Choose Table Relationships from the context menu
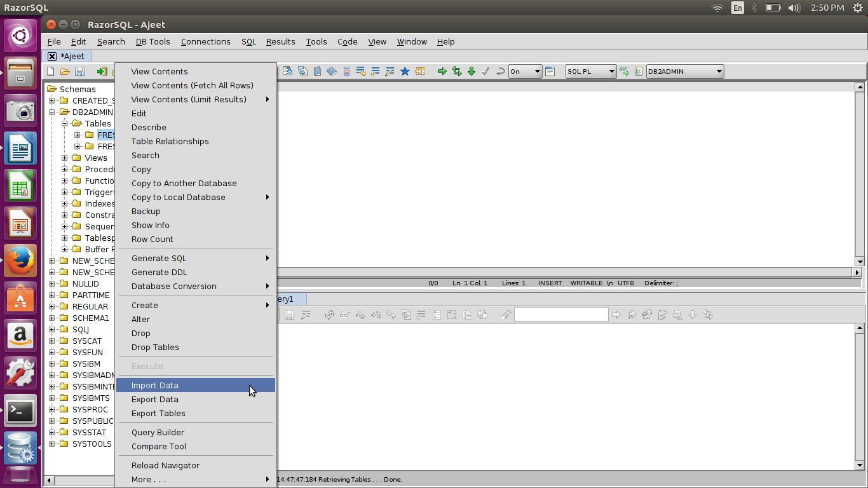This screenshot has height=488, width=868. click(196, 141)
